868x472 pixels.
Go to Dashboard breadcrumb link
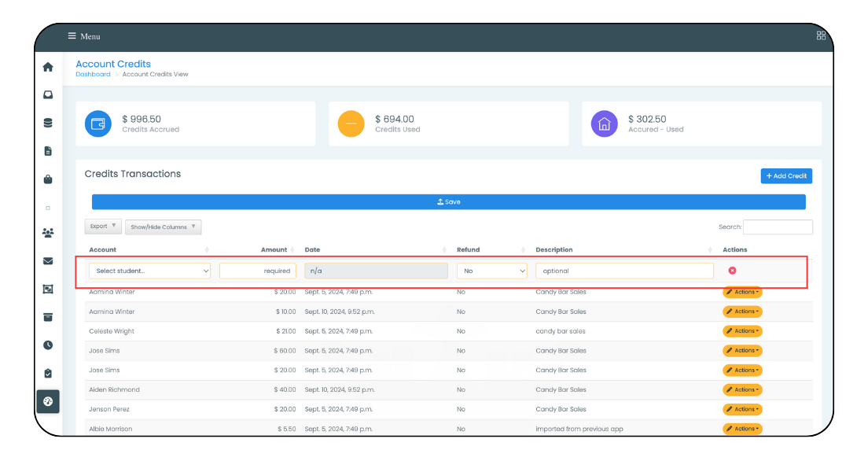click(x=93, y=74)
